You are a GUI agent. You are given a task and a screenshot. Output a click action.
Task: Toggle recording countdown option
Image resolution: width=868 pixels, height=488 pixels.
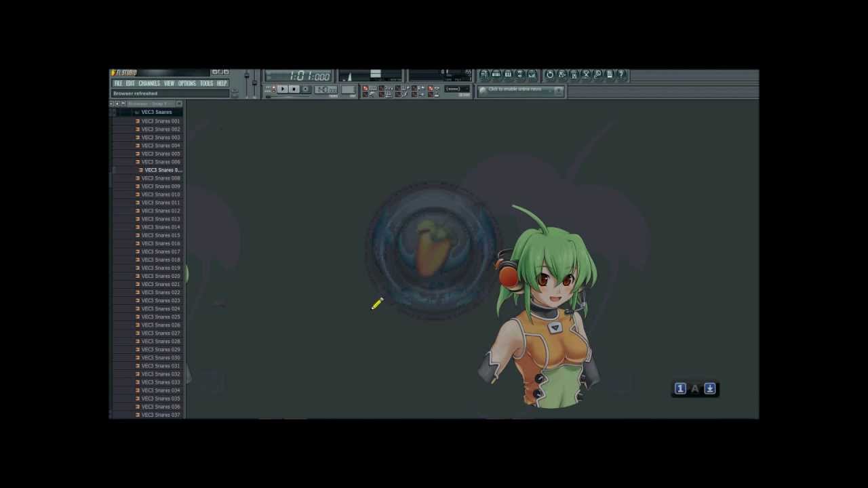click(x=385, y=88)
